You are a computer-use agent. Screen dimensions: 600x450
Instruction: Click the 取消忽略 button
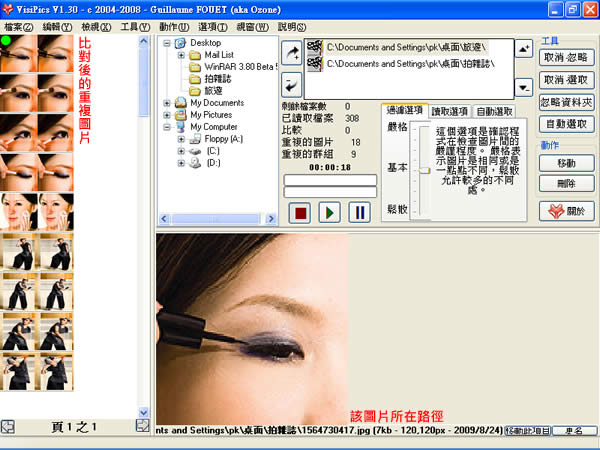click(x=566, y=57)
